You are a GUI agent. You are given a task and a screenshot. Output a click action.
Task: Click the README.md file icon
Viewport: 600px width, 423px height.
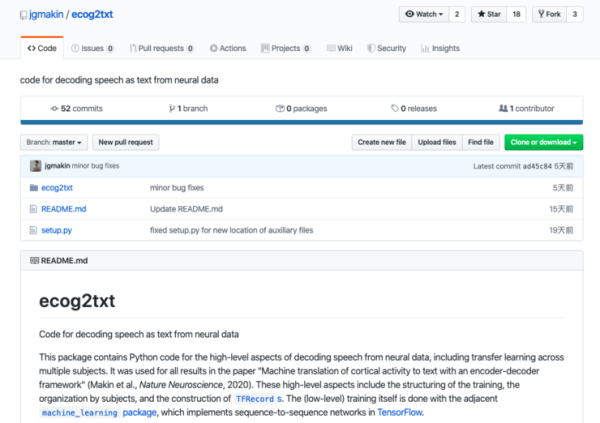(32, 209)
